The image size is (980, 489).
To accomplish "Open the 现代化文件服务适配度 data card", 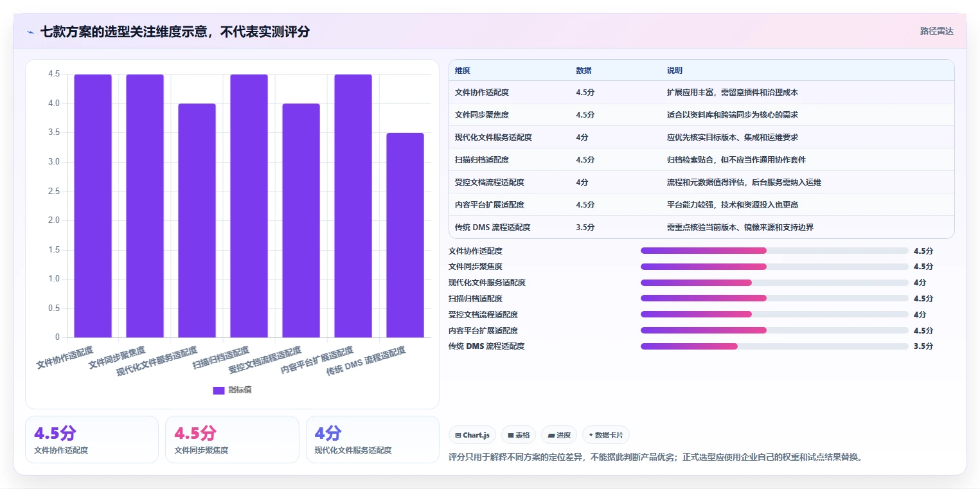I will (373, 440).
